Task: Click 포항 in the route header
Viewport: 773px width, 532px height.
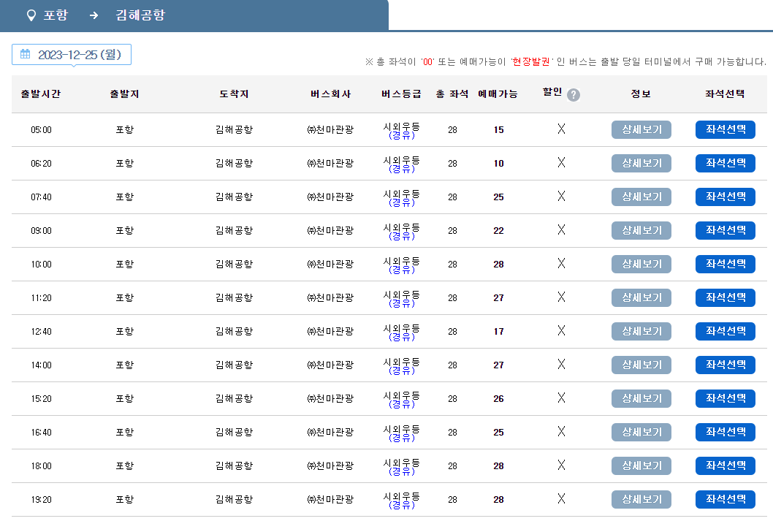Action: tap(56, 15)
